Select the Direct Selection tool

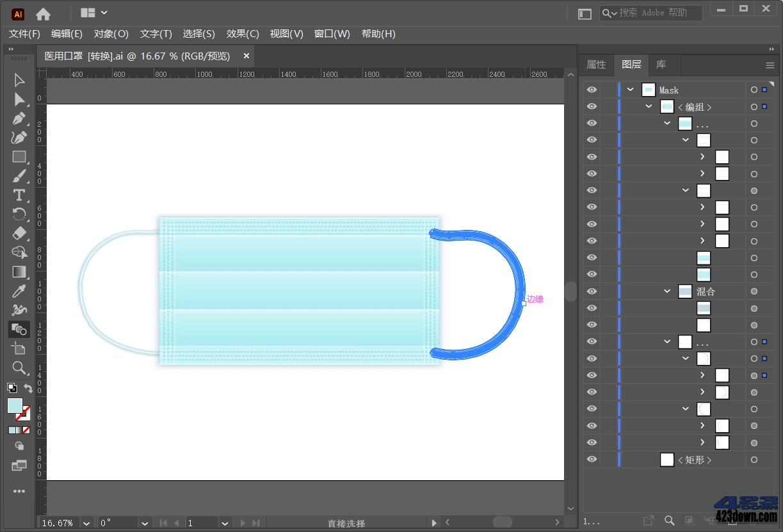pyautogui.click(x=19, y=99)
